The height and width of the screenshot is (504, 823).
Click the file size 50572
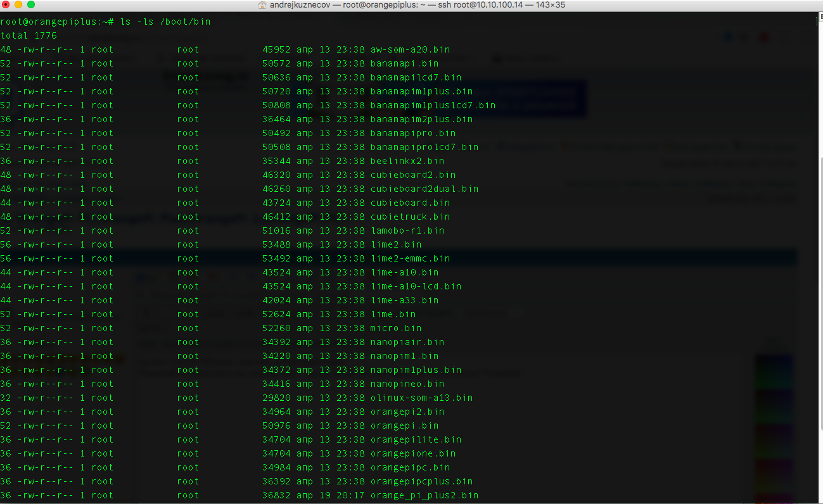276,63
